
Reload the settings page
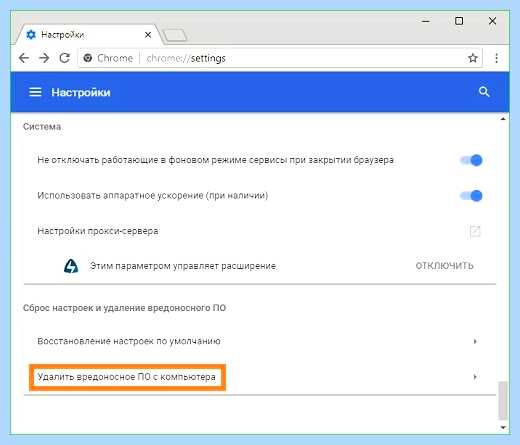point(64,58)
